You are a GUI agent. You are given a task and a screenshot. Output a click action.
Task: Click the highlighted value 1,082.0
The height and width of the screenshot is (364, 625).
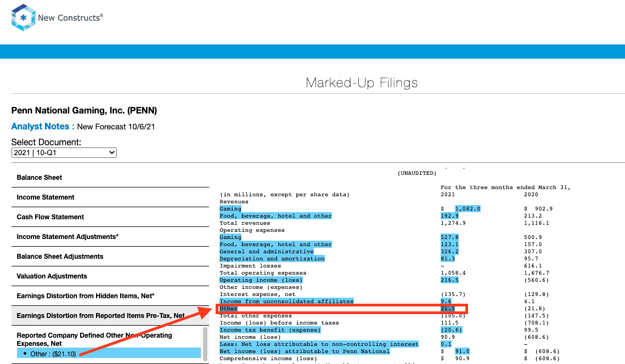(x=468, y=209)
